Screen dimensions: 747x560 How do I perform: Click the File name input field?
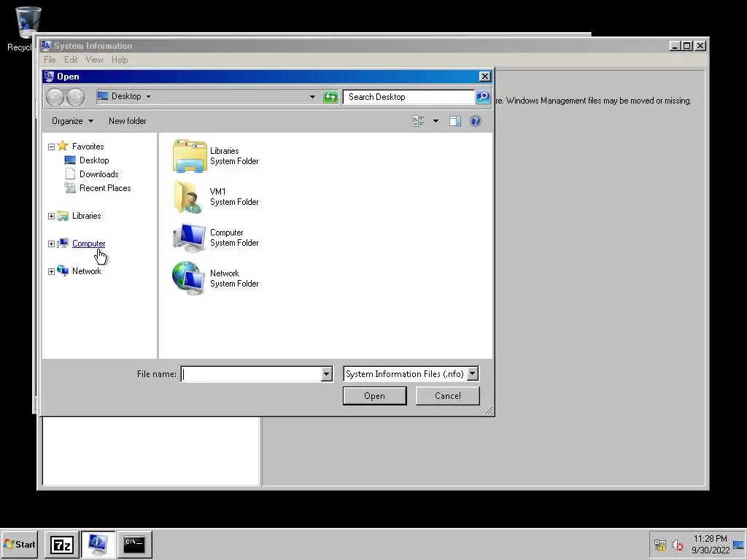pyautogui.click(x=252, y=374)
